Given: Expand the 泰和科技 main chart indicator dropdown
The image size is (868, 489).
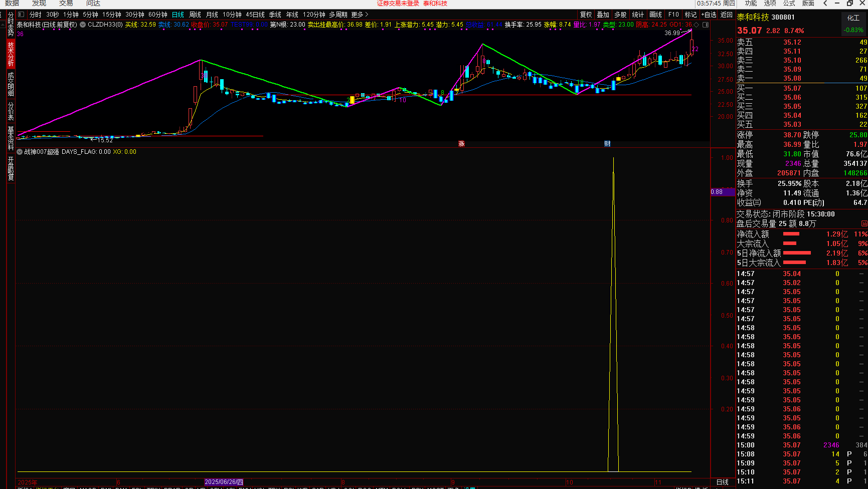Looking at the screenshot, I should 83,25.
